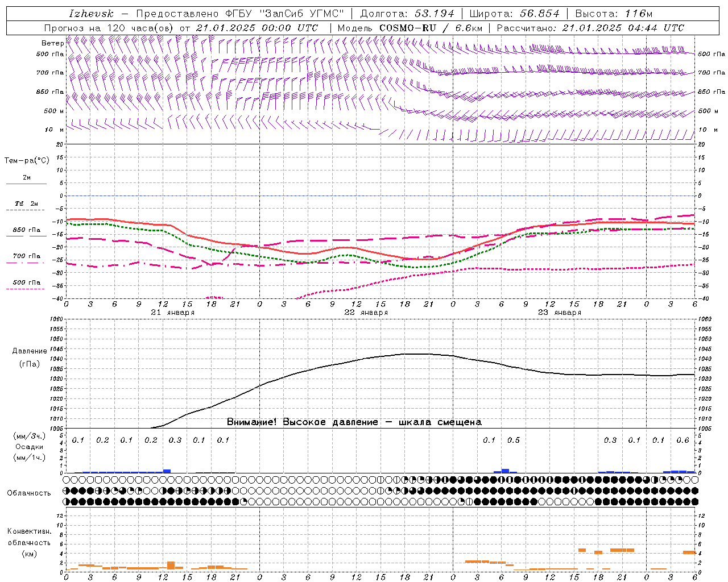The height and width of the screenshot is (582, 728).
Task: Click the Модель COSMO-RU / 6.6км label
Action: pos(410,28)
